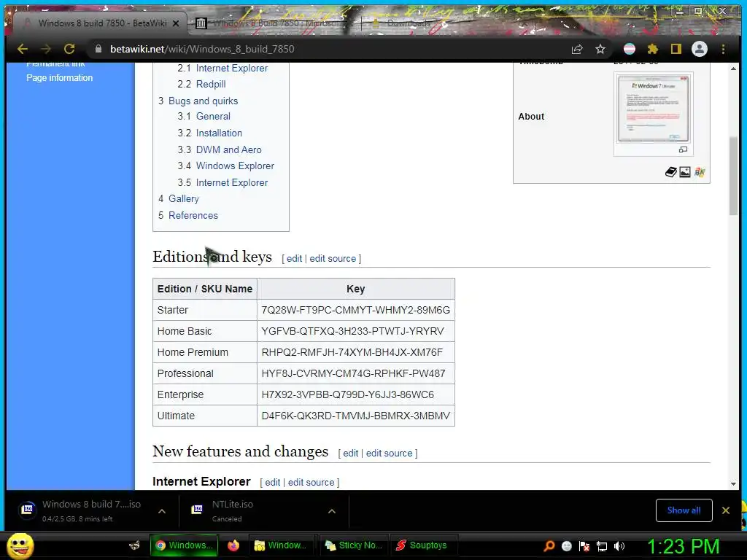The height and width of the screenshot is (560, 747).
Task: Open the Chrome three-dot menu
Action: pos(723,49)
